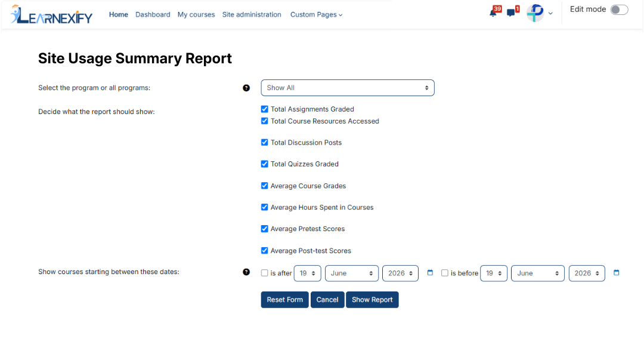This screenshot has height=338, width=644.
Task: Open the 'is before' year dropdown
Action: coord(587,274)
